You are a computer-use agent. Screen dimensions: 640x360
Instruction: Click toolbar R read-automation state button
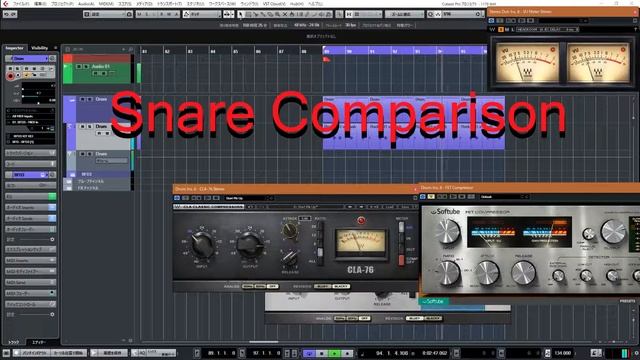pyautogui.click(x=162, y=14)
